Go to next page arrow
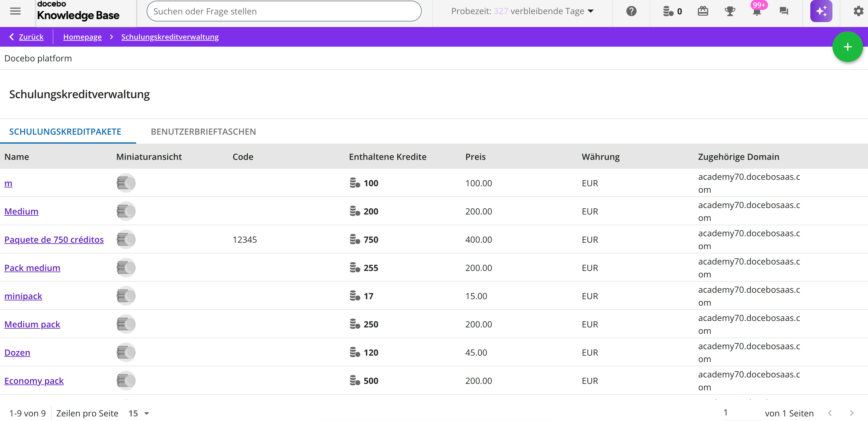 [851, 413]
